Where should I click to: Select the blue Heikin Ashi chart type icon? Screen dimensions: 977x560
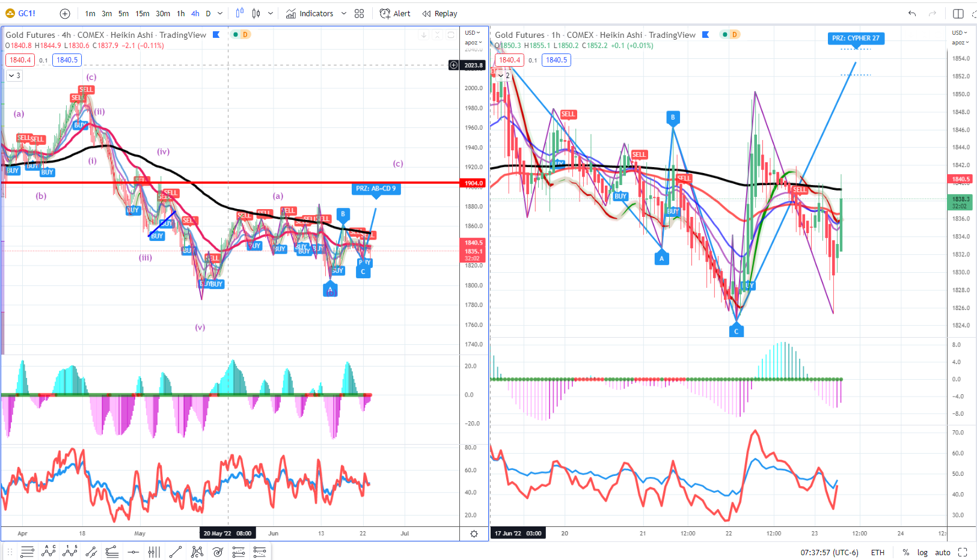[x=240, y=13]
